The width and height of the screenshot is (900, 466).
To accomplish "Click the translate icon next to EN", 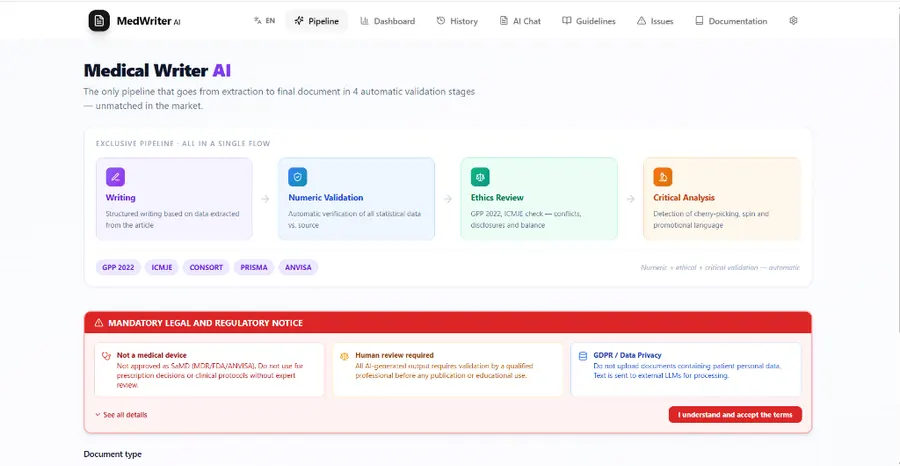I will pos(257,21).
